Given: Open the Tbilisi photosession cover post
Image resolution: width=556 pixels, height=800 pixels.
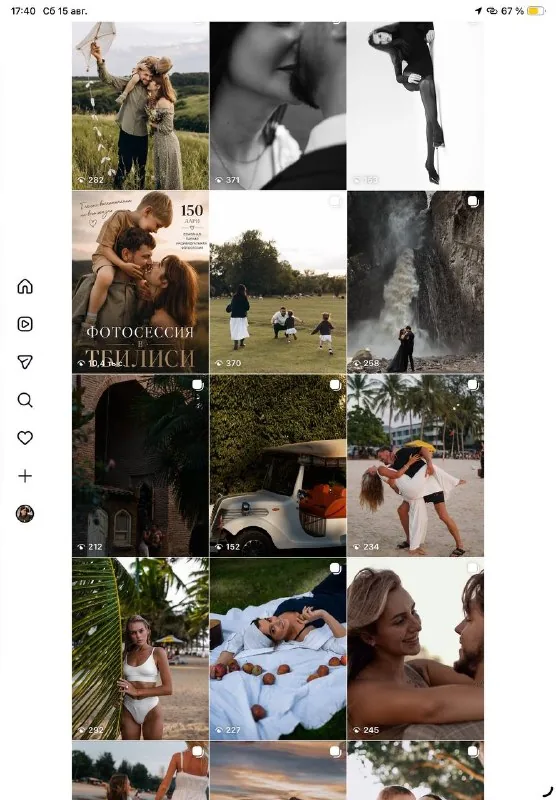Looking at the screenshot, I should point(140,282).
